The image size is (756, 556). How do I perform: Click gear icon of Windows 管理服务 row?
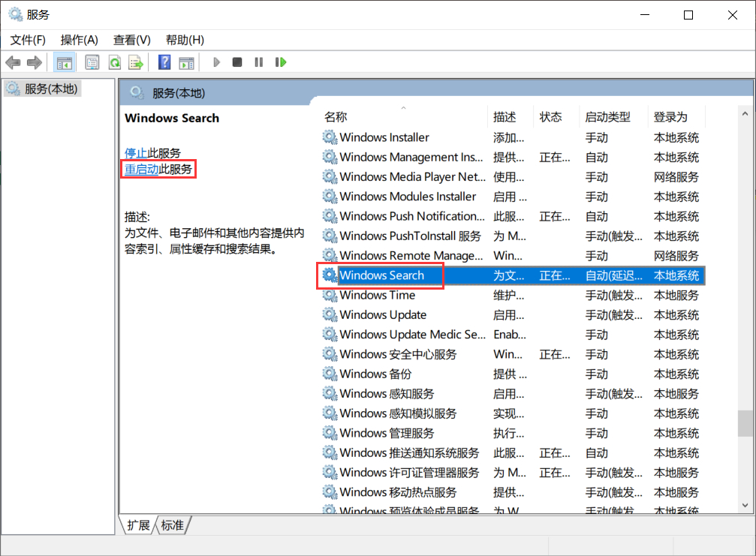330,433
